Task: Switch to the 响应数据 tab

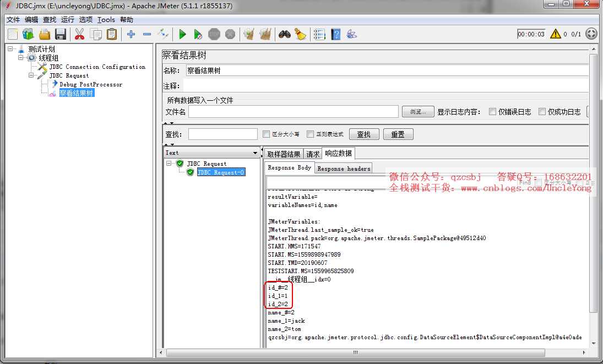Action: [339, 153]
